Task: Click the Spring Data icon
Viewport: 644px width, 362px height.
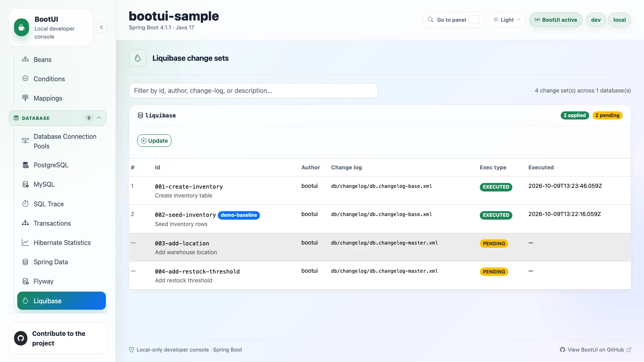Action: (25, 262)
